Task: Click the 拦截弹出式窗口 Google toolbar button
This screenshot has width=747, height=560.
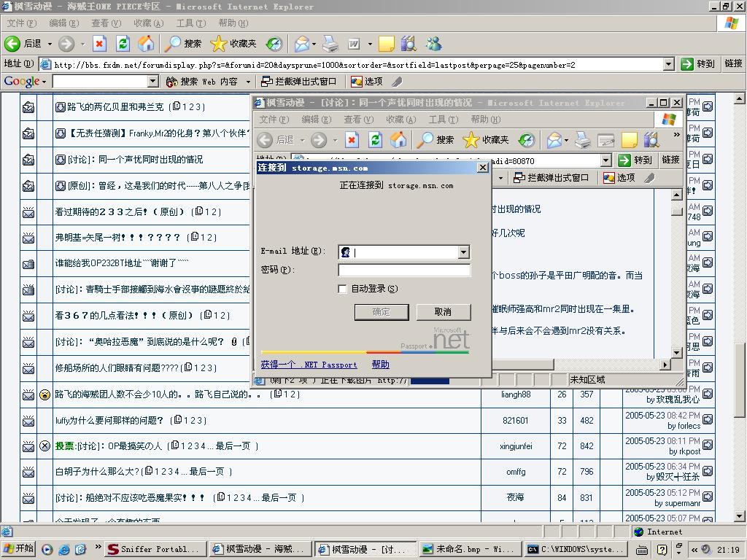Action: pos(299,82)
